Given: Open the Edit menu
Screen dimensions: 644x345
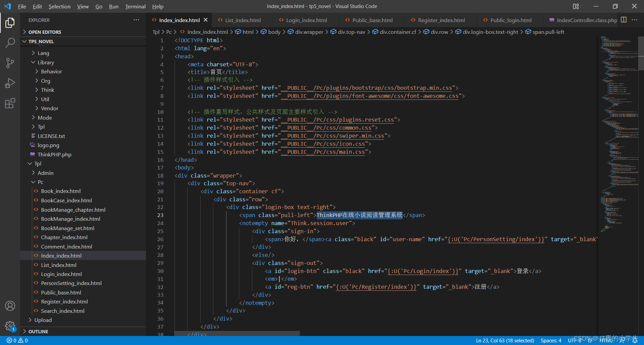Looking at the screenshot, I should pos(37,6).
